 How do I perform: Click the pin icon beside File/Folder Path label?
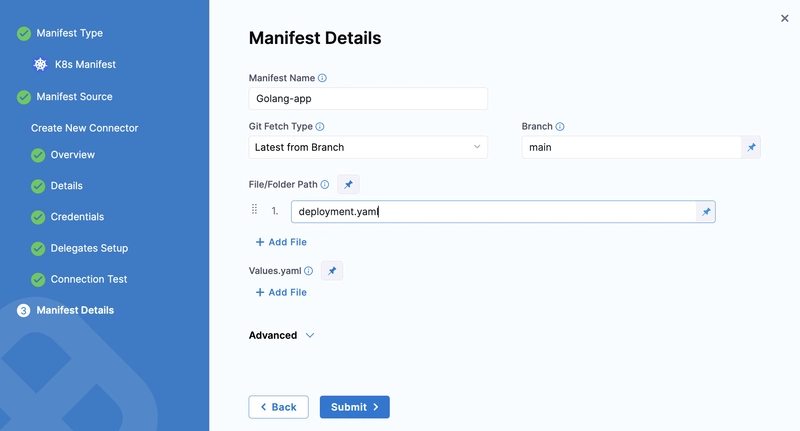click(348, 185)
